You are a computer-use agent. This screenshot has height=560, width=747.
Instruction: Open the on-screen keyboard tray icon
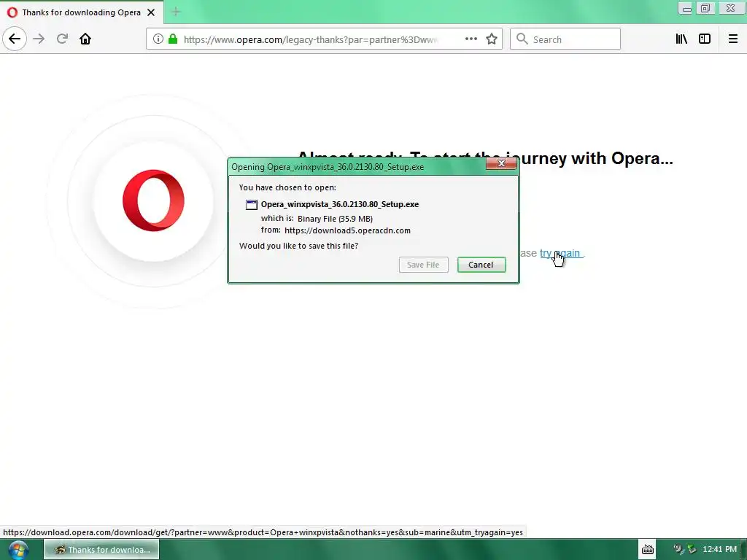648,550
